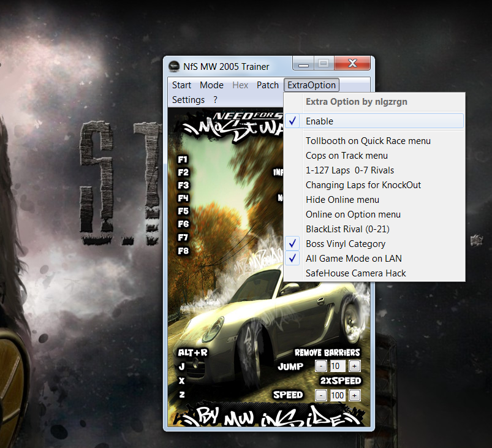Select 1-127 Laps 0-7 Rivals option
Viewport: 492px width, 448px height.
click(x=374, y=170)
